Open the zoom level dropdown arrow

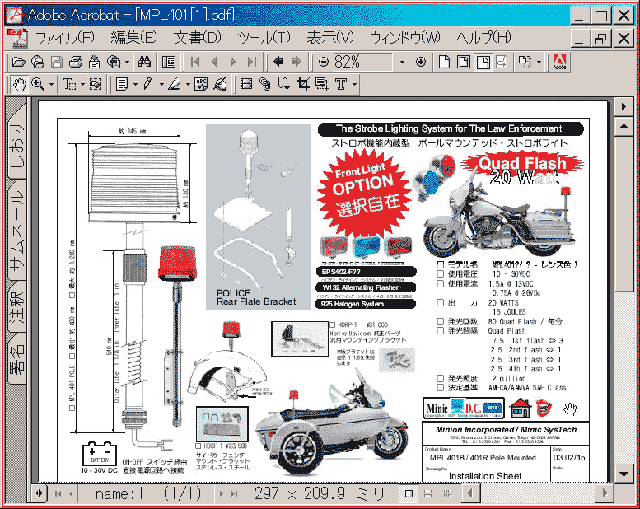402,62
